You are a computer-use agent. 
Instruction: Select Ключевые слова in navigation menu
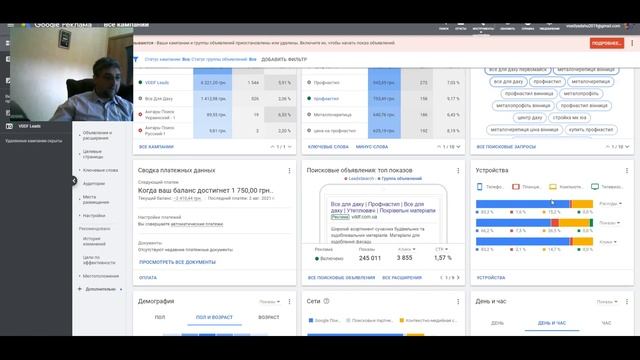click(100, 170)
